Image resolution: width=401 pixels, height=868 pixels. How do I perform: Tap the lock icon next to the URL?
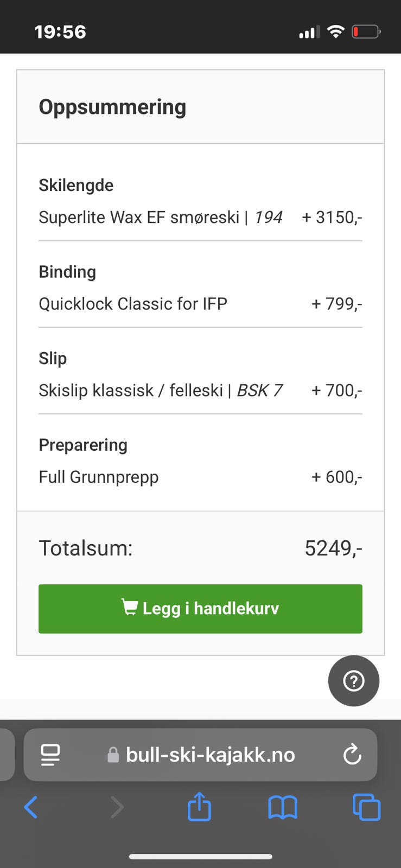113,754
